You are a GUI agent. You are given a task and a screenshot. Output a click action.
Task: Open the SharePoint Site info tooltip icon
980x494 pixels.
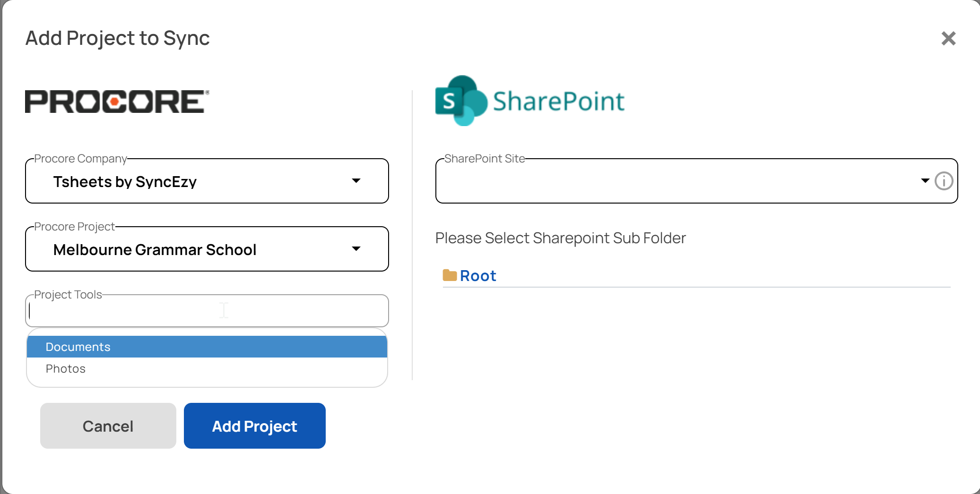tap(944, 181)
